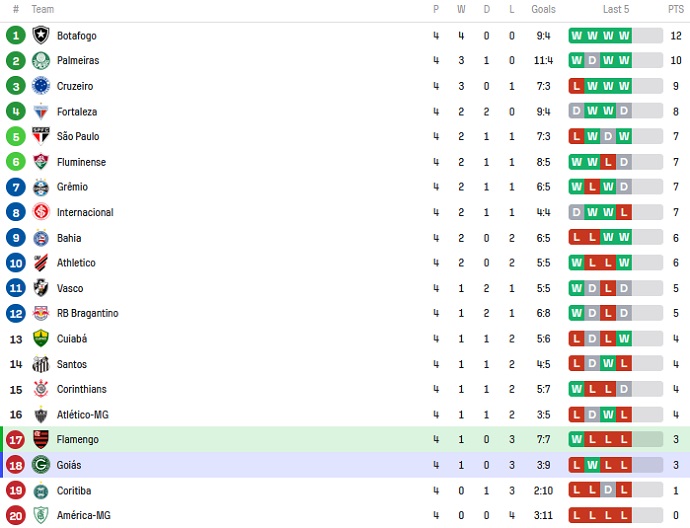The image size is (690, 528).
Task: Click the RB Bragantino team logo
Action: pos(41,313)
